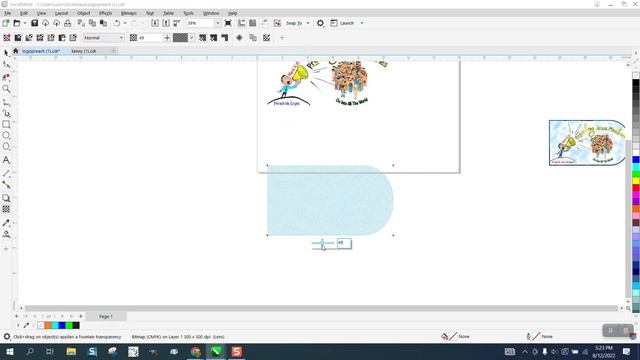This screenshot has height=360, width=640.
Task: Click the Page 1 tab
Action: tap(106, 316)
